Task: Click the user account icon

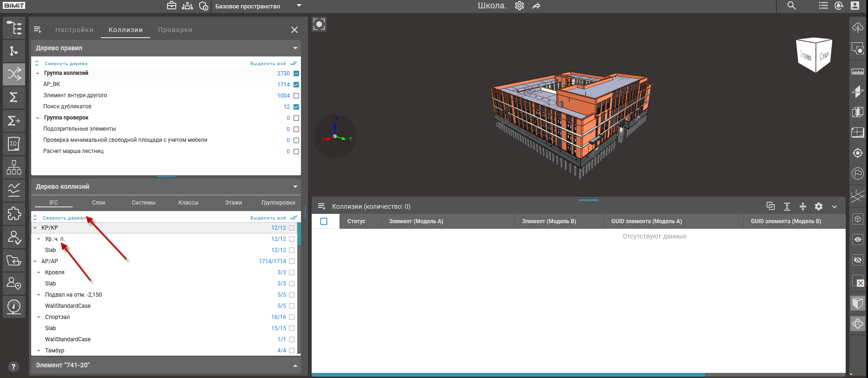Action: [855, 6]
